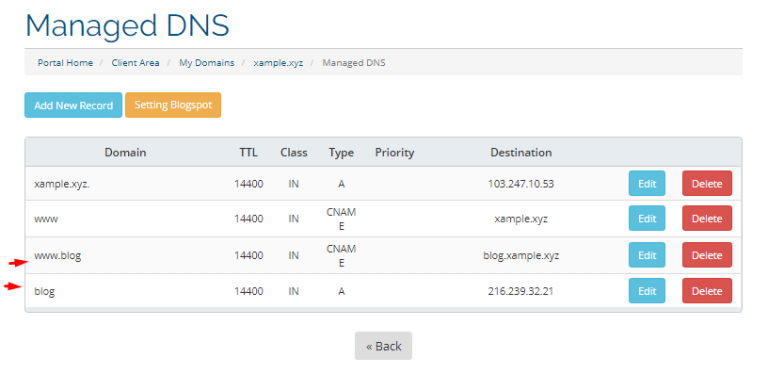
Task: Click the Add New Record button
Action: click(x=73, y=105)
